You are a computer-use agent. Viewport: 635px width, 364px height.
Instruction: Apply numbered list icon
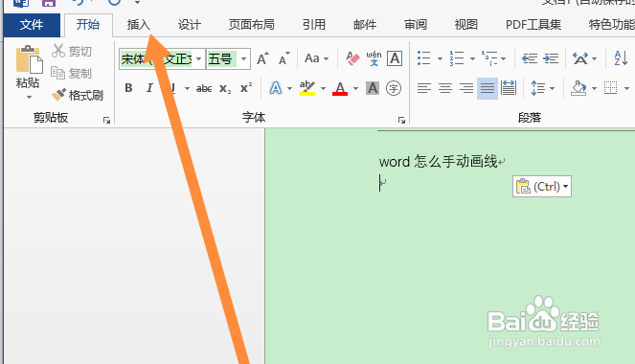pyautogui.click(x=457, y=58)
